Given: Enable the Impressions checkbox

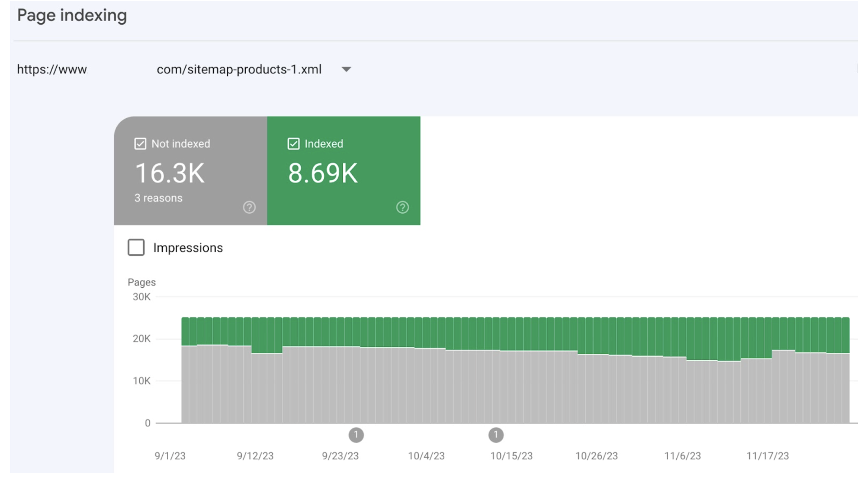Looking at the screenshot, I should click(136, 247).
